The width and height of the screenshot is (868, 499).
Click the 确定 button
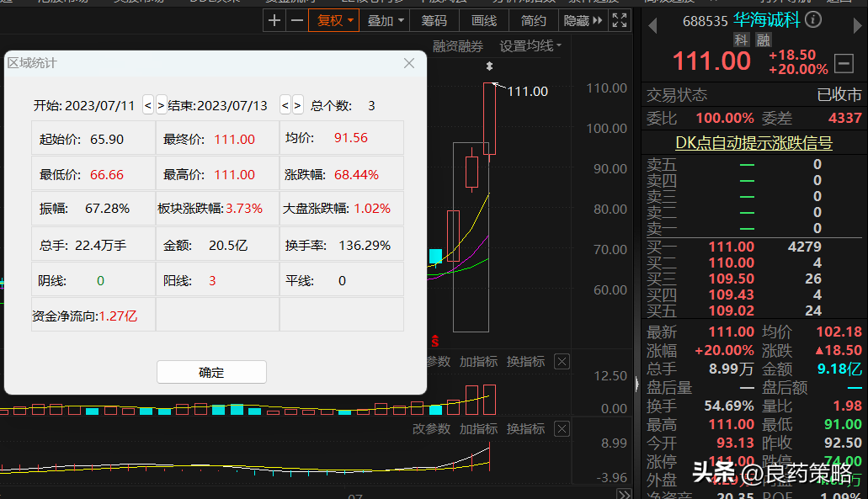coord(211,372)
